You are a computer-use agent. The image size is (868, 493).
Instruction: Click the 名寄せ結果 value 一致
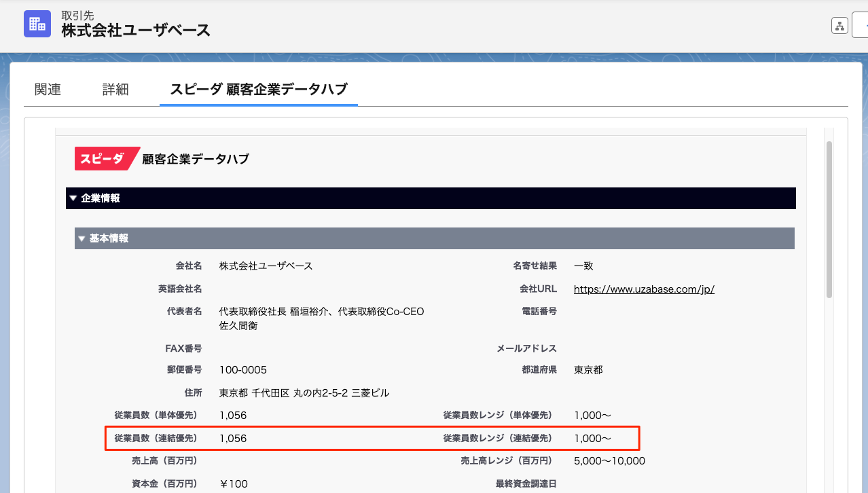pyautogui.click(x=583, y=266)
